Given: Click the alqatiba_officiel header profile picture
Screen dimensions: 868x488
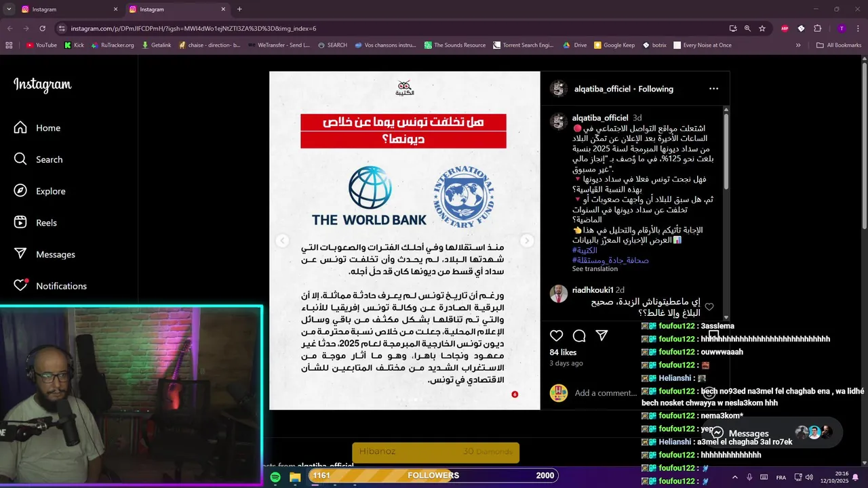Looking at the screenshot, I should (x=559, y=89).
